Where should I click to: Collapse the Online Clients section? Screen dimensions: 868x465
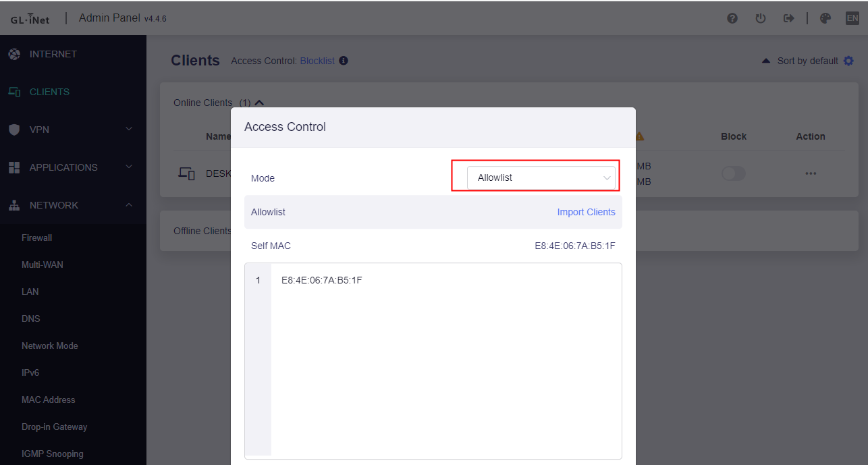[x=259, y=103]
